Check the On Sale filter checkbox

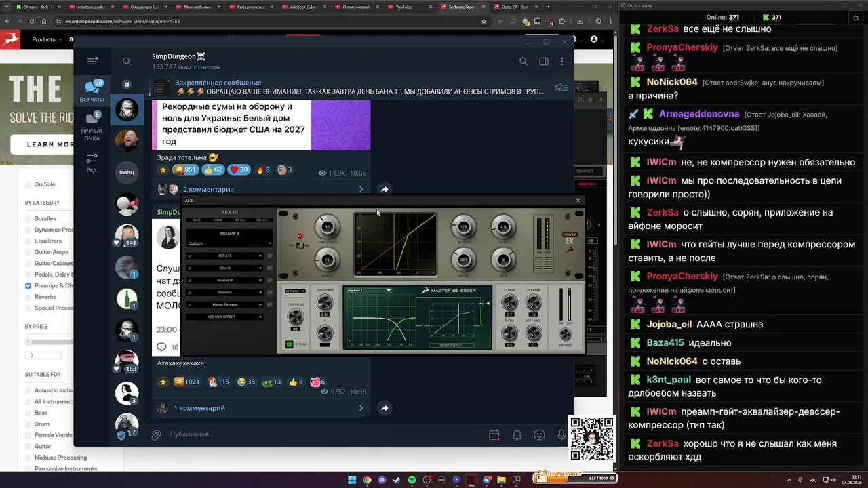[x=28, y=184]
